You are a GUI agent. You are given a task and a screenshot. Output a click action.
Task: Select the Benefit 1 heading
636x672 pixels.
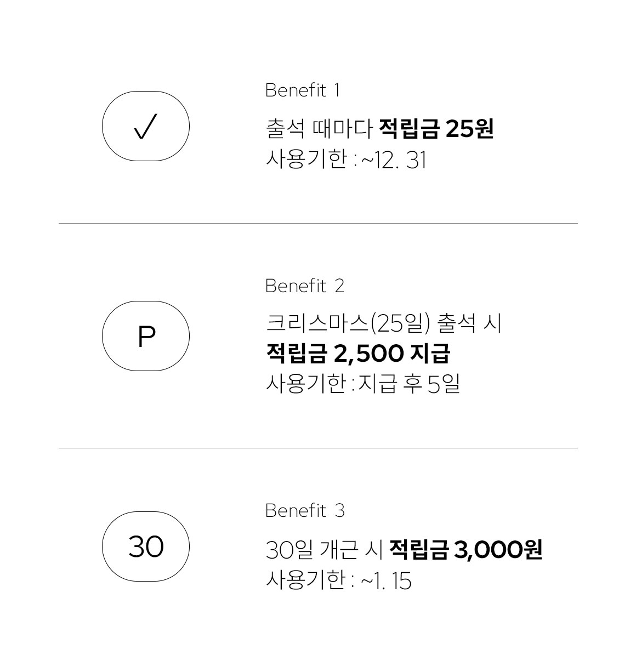tap(303, 90)
